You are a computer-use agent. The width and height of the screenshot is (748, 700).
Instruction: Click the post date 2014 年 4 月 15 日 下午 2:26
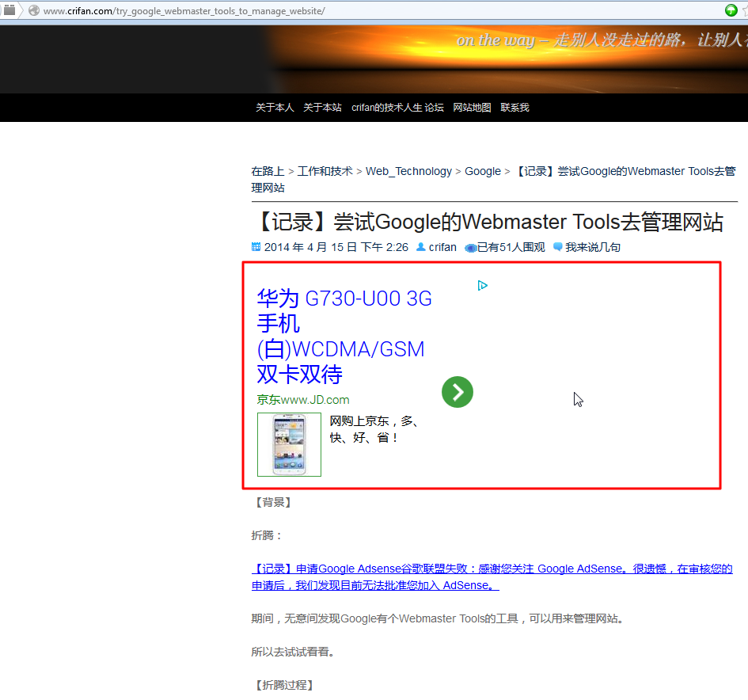pyautogui.click(x=336, y=247)
